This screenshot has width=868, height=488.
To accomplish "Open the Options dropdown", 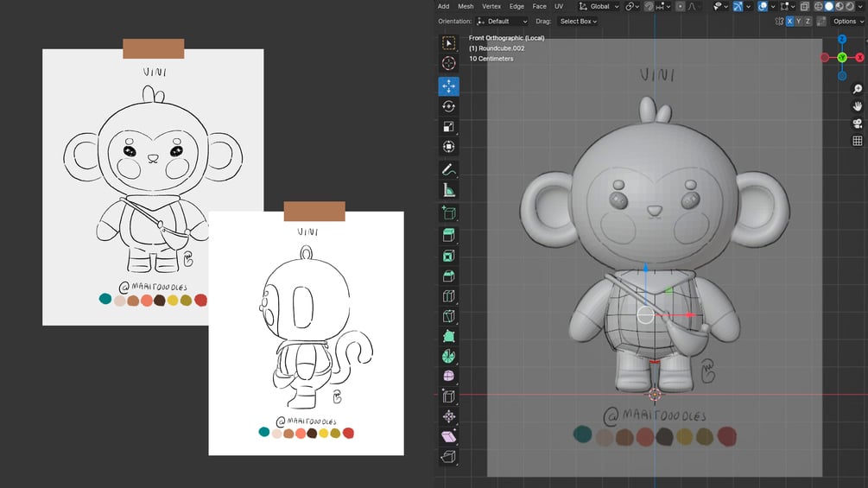I will point(848,21).
